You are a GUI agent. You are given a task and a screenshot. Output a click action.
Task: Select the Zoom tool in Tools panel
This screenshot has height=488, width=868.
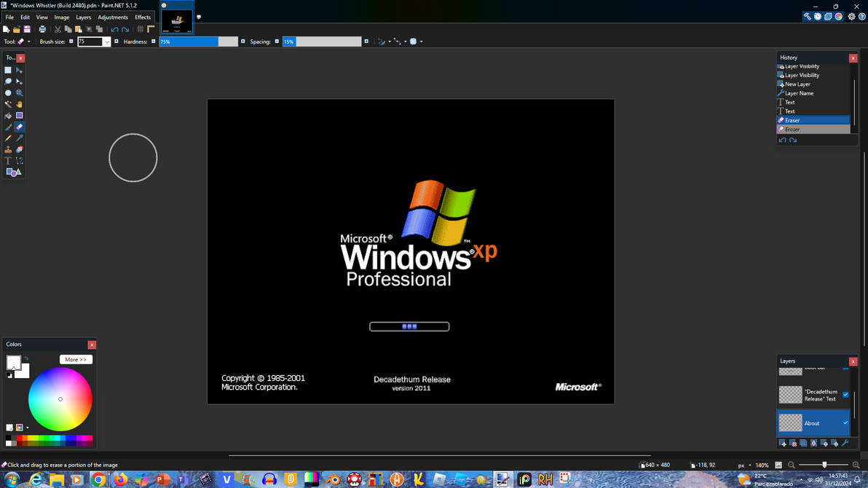tap(20, 93)
